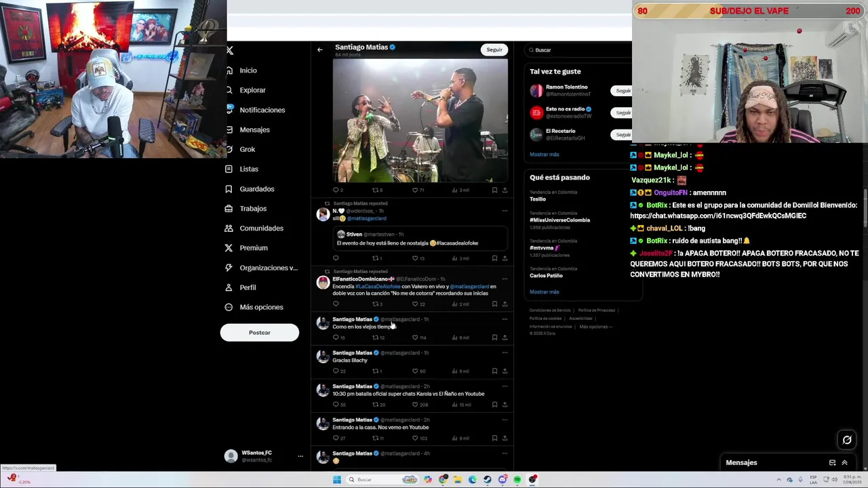Open the quoted Stiven post
This screenshot has width=868, height=488.
pyautogui.click(x=420, y=239)
